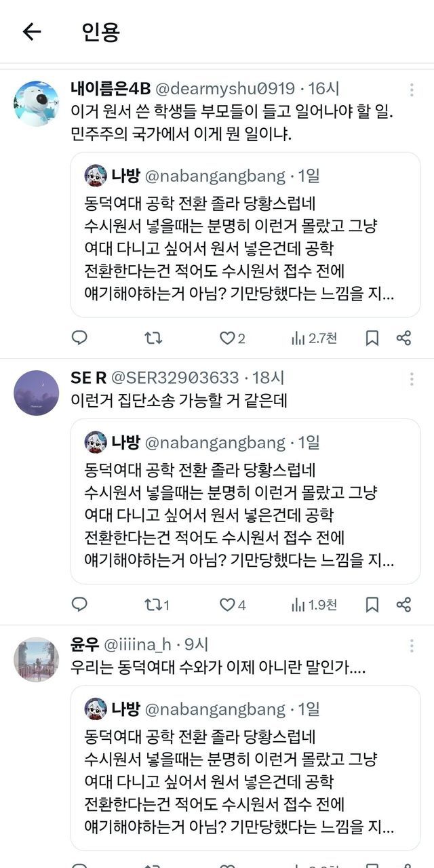Screen dimensions: 434x868
Task: Reply to SE R's tweet
Action: point(79,604)
